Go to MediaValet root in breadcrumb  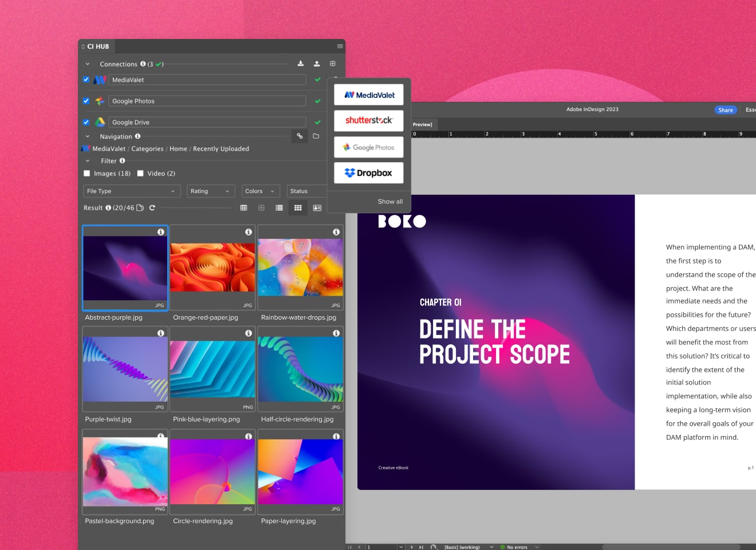(109, 149)
